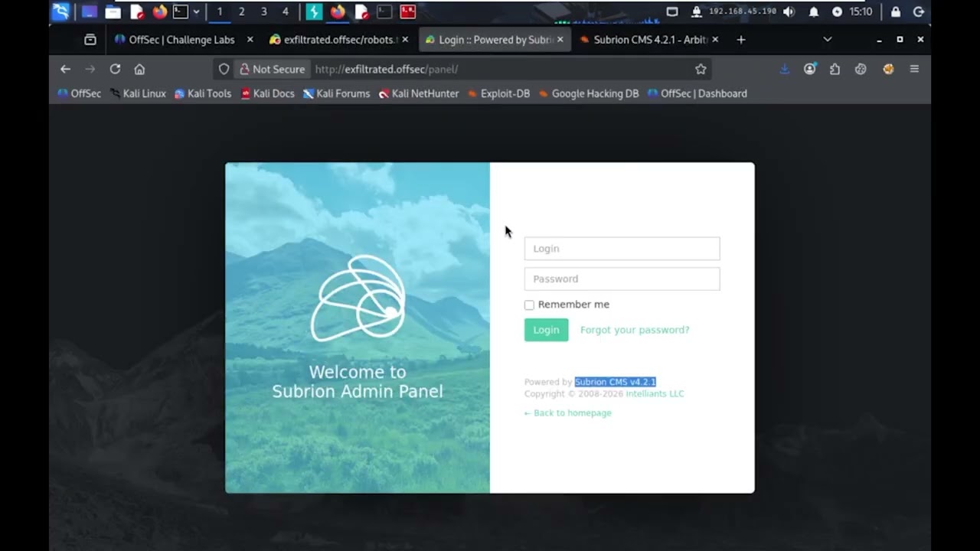Click the Not Secure connection indicator

pyautogui.click(x=272, y=69)
